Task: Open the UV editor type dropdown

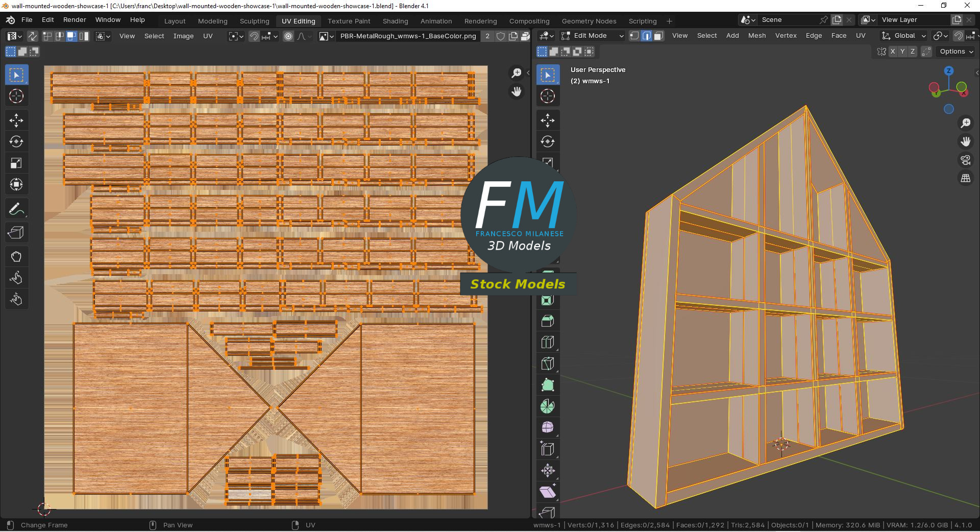Action: [14, 36]
